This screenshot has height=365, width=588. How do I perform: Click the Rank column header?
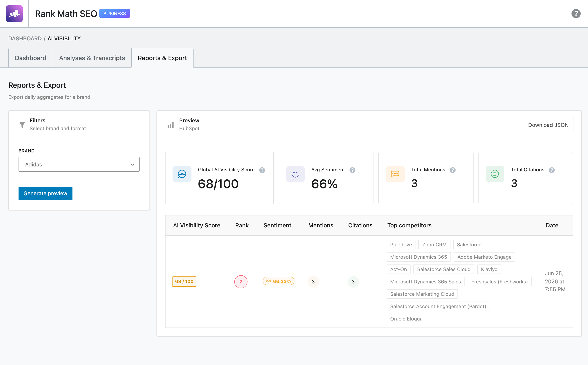(242, 225)
